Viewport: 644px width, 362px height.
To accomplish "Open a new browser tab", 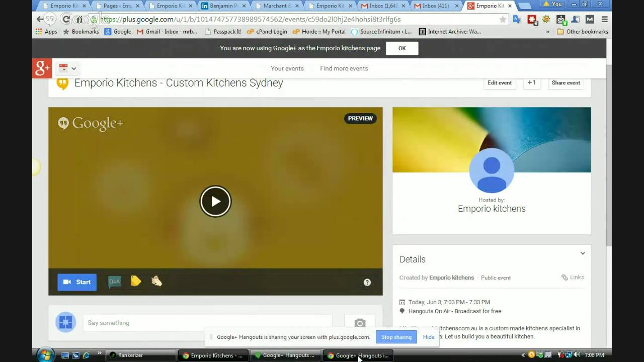I will (x=524, y=6).
